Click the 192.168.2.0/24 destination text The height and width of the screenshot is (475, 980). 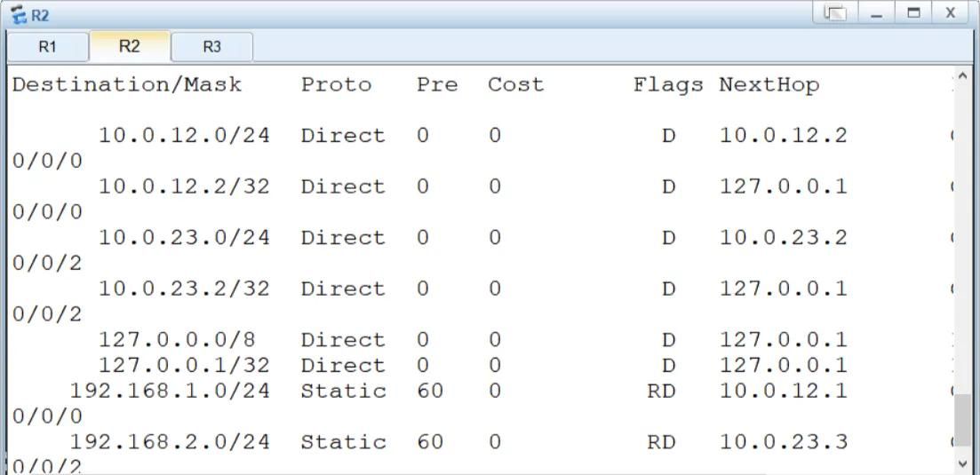(170, 442)
